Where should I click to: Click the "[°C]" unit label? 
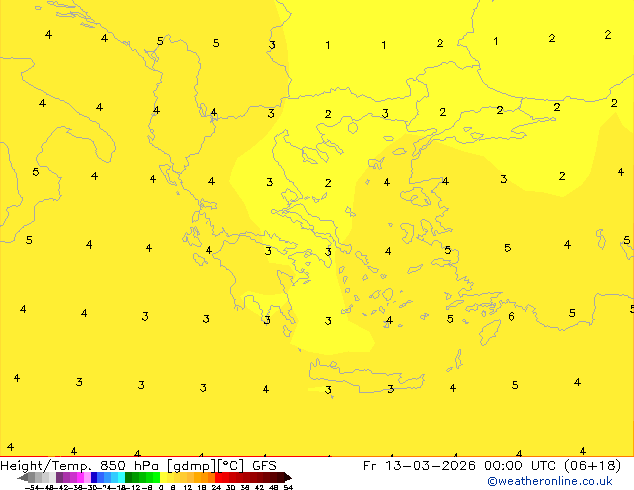[x=231, y=466]
